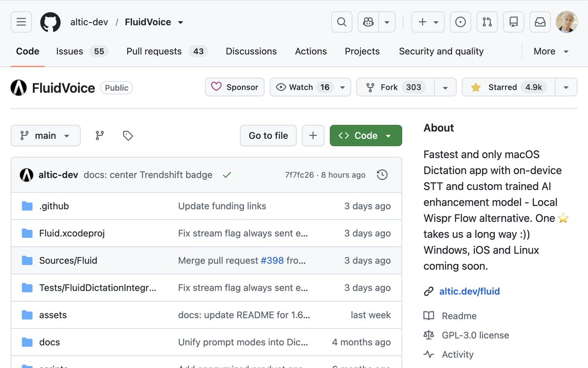Click altic-dev commit author avatar

[26, 175]
